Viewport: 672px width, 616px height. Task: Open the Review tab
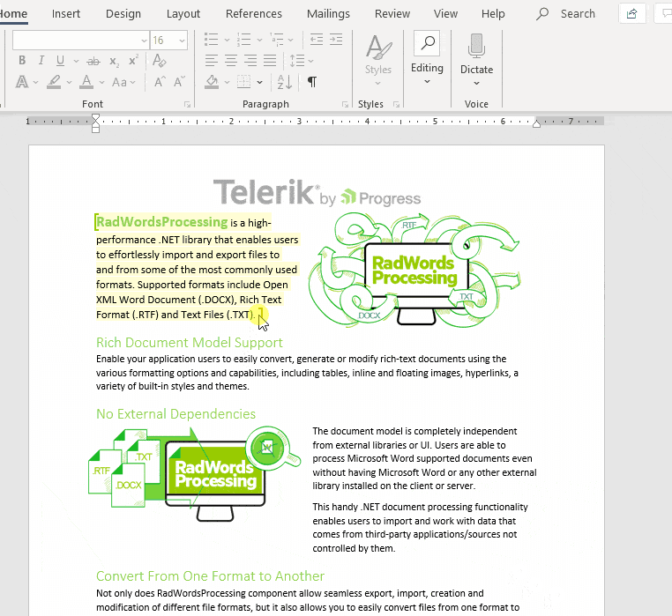(392, 14)
